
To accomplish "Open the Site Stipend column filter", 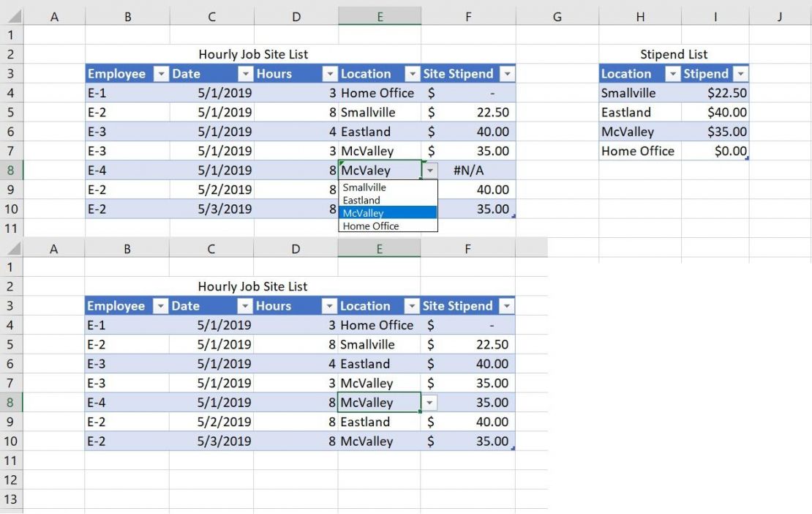I will point(507,73).
